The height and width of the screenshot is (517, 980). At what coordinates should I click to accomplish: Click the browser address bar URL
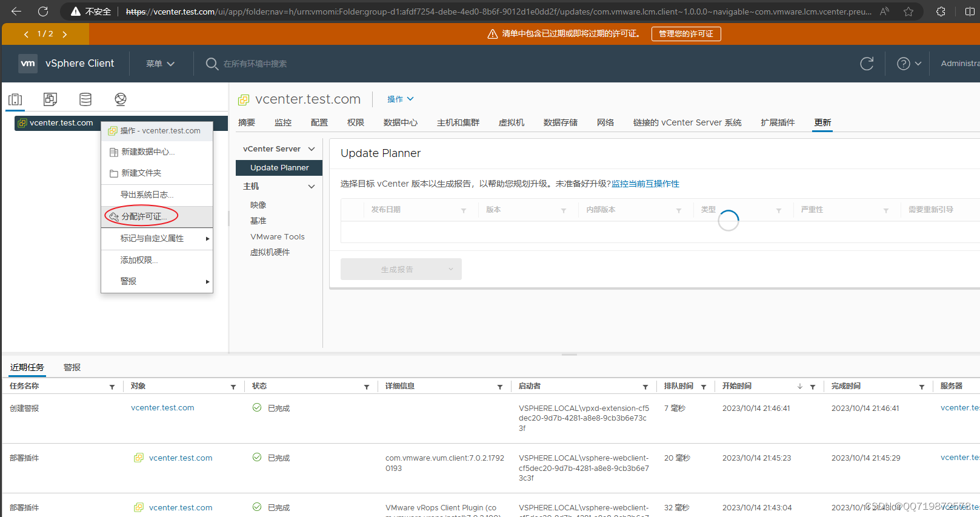click(498, 12)
